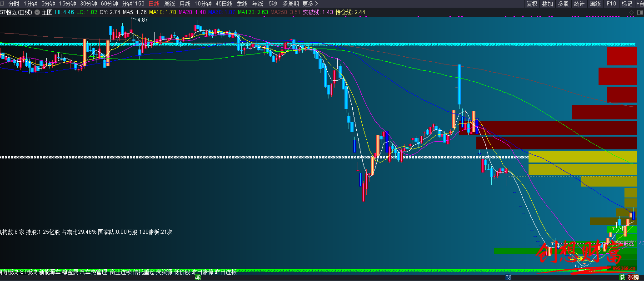Click the 壳资源 concept tag

[x=164, y=272]
